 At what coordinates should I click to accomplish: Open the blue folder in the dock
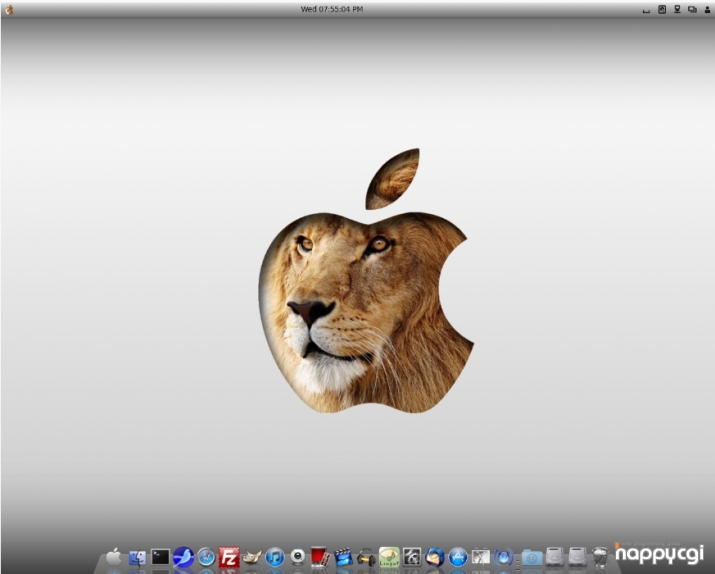pos(532,558)
